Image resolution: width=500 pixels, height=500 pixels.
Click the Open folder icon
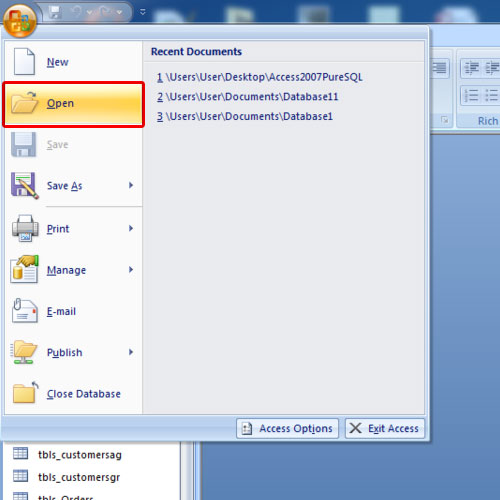24,103
